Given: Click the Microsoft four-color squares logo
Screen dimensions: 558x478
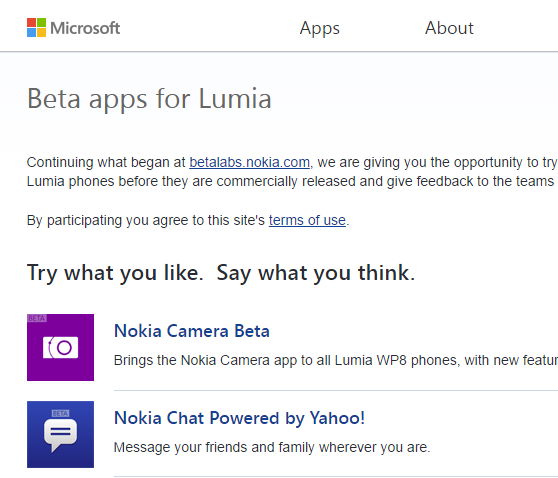Looking at the screenshot, I should pos(36,27).
